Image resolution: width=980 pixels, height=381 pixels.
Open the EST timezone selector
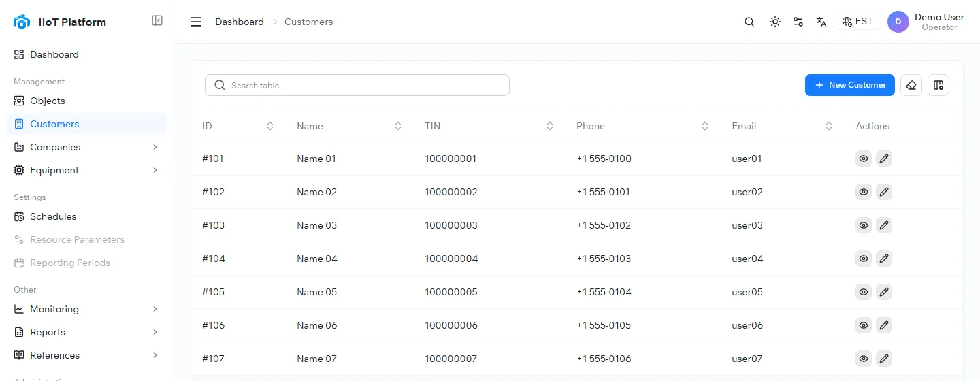pyautogui.click(x=857, y=22)
